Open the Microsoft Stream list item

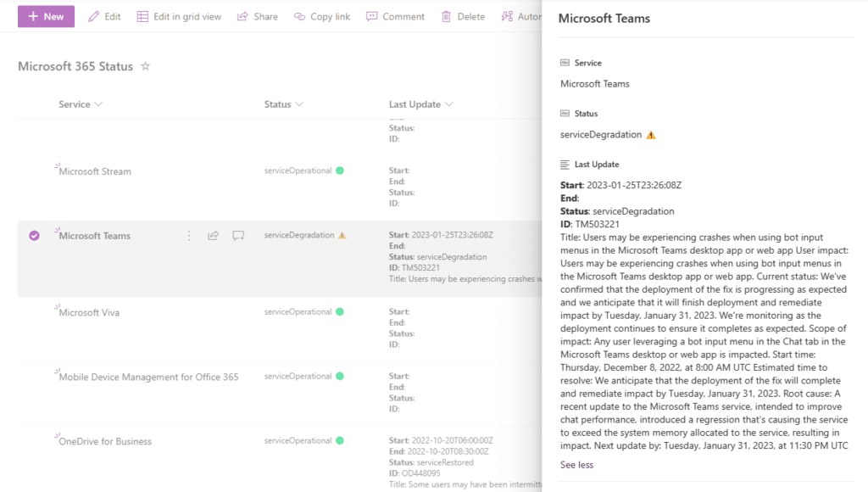[95, 171]
